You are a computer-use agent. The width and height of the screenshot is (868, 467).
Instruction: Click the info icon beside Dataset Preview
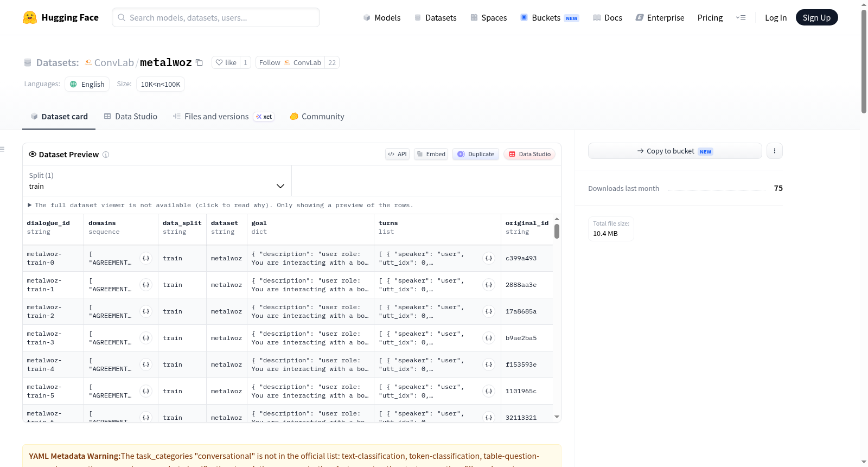click(x=106, y=155)
